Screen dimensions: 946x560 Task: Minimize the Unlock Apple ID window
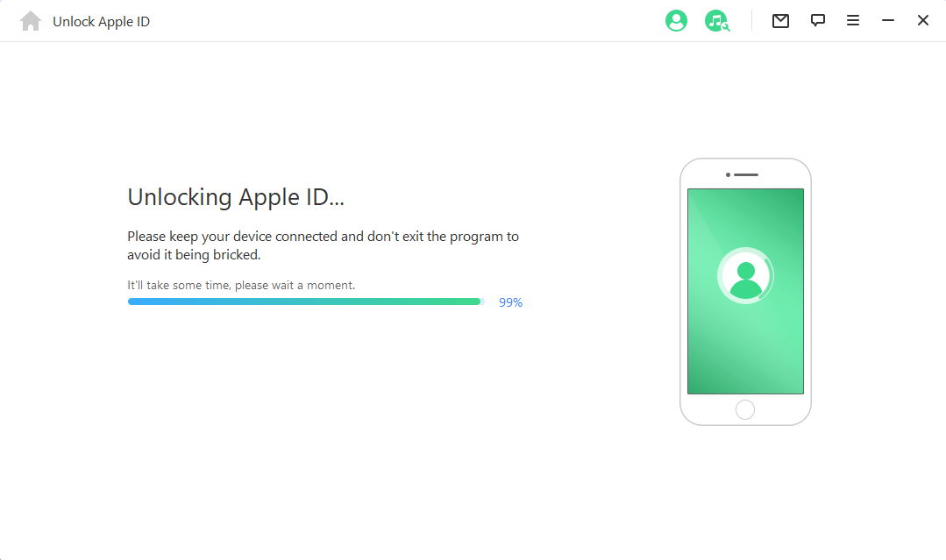888,20
